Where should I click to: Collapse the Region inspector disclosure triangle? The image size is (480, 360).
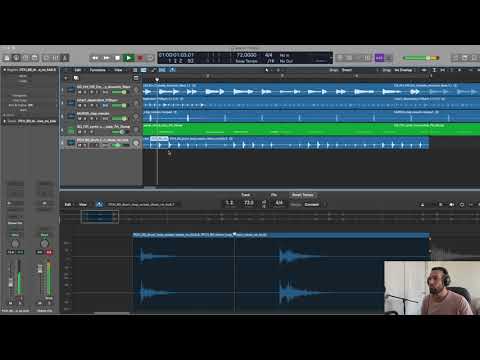coord(4,70)
